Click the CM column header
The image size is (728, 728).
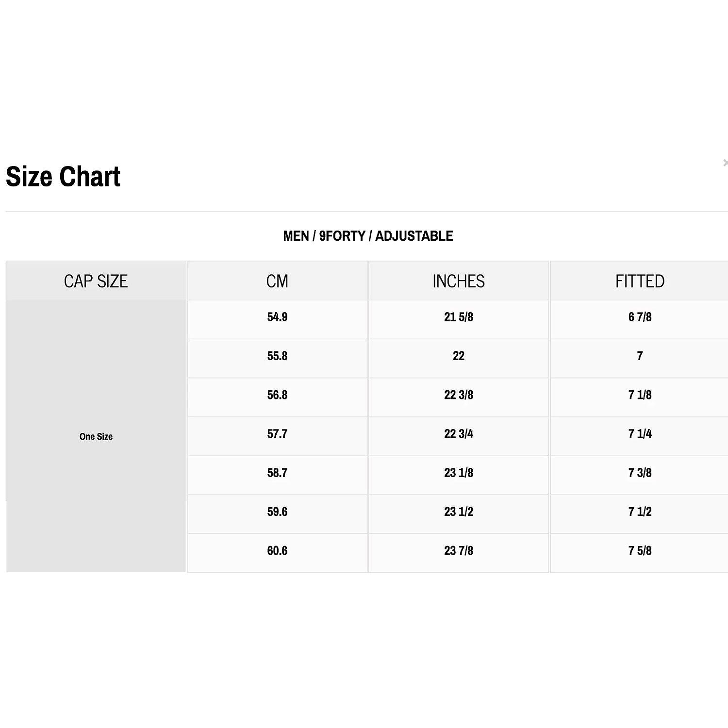pyautogui.click(x=277, y=281)
